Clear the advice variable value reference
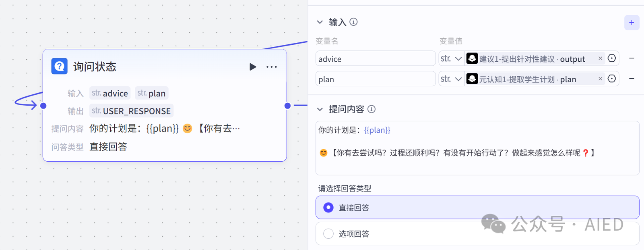Image resolution: width=644 pixels, height=250 pixels. coord(600,58)
